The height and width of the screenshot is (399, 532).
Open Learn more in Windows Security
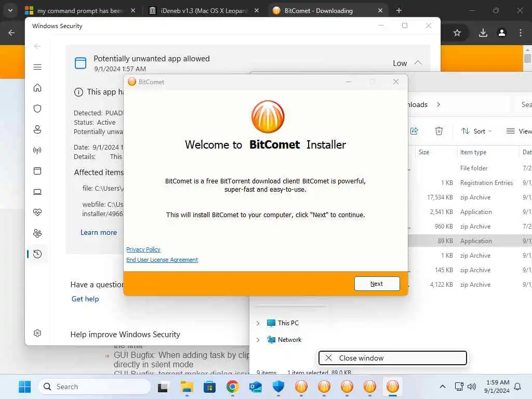pyautogui.click(x=98, y=232)
